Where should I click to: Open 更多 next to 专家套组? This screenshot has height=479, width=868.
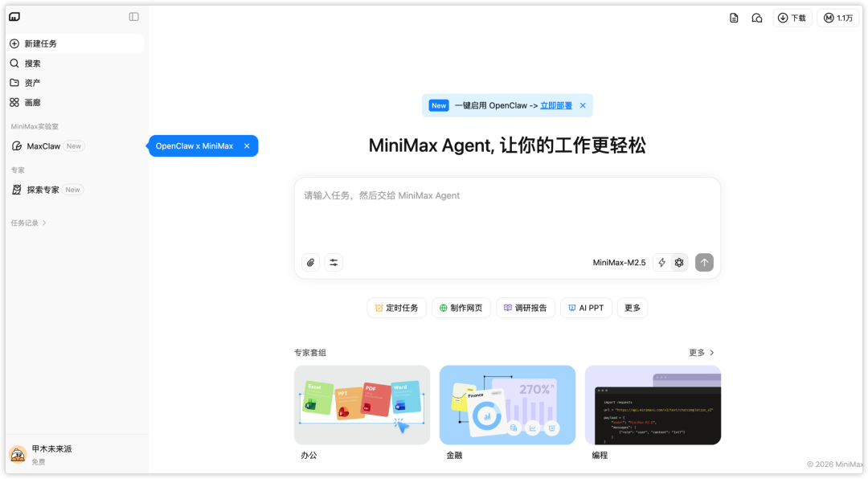(x=698, y=352)
